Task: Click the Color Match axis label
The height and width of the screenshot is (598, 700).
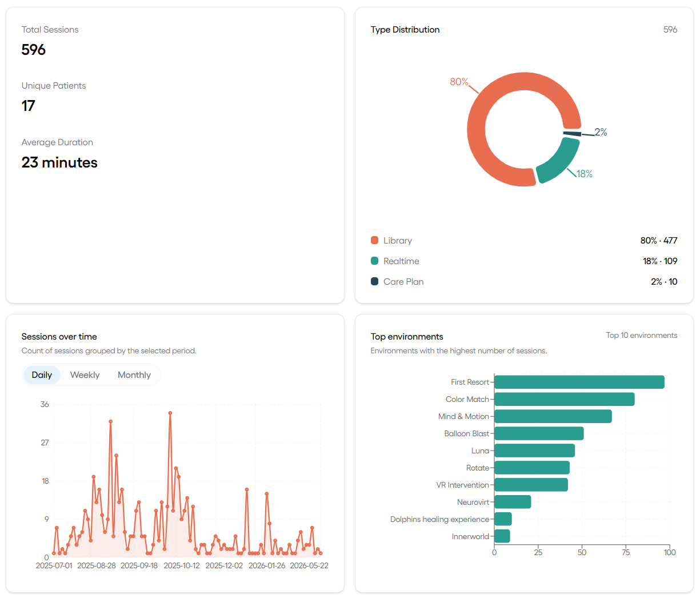Action: pyautogui.click(x=467, y=399)
